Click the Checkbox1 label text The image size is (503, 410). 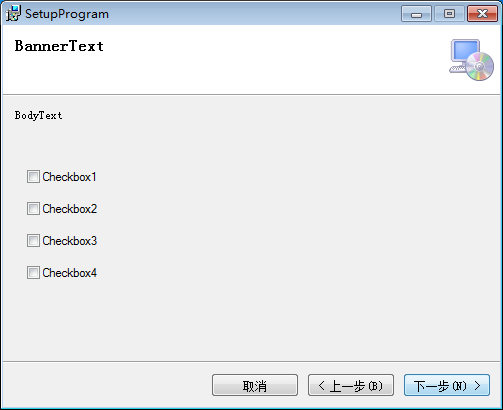click(69, 177)
